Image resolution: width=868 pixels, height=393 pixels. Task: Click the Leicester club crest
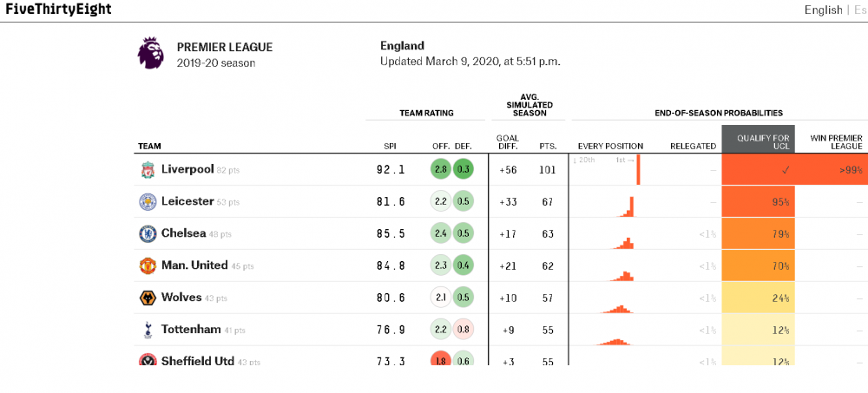point(148,202)
